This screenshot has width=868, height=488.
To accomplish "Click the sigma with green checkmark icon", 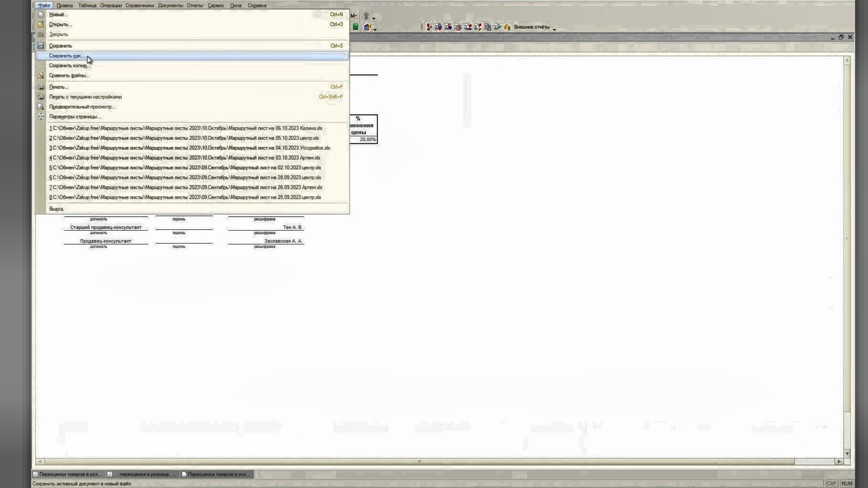I will coord(497,27).
